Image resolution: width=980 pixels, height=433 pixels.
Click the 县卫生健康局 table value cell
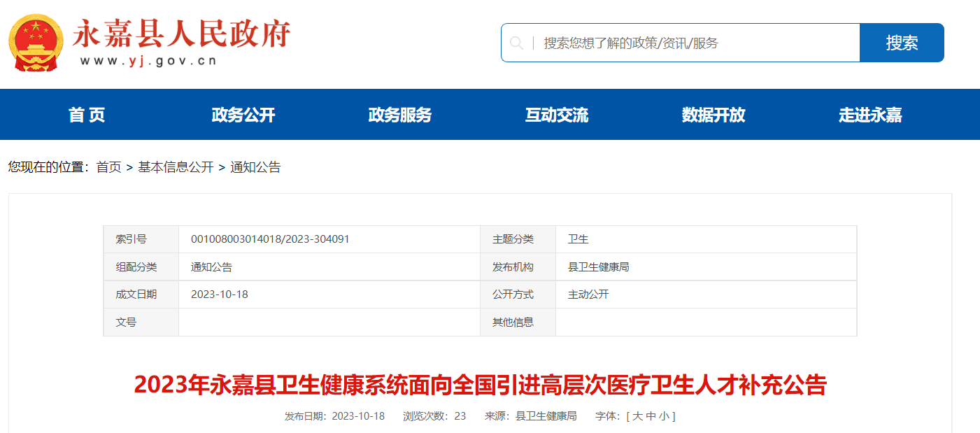tap(706, 267)
